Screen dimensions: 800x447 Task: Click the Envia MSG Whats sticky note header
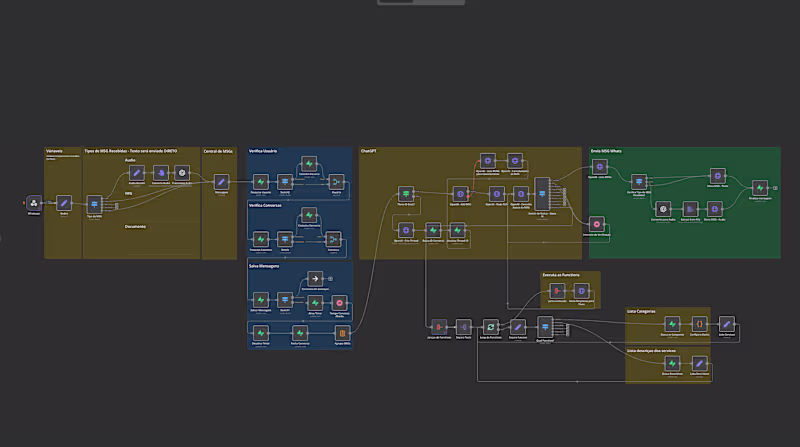(x=606, y=151)
